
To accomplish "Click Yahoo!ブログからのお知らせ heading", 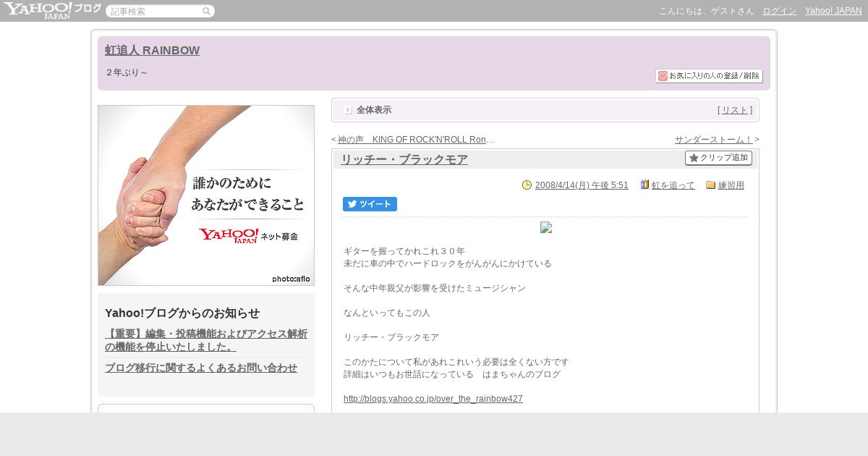I will pyautogui.click(x=182, y=313).
